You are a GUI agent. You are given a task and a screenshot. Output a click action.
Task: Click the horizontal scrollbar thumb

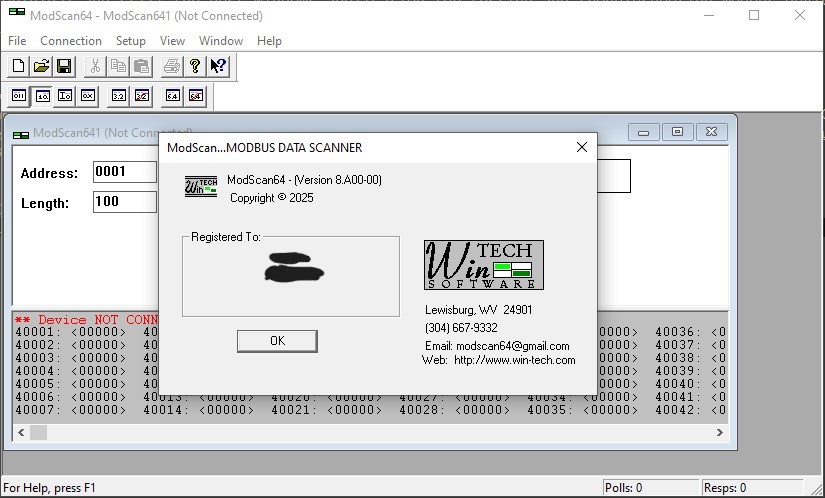pyautogui.click(x=38, y=432)
